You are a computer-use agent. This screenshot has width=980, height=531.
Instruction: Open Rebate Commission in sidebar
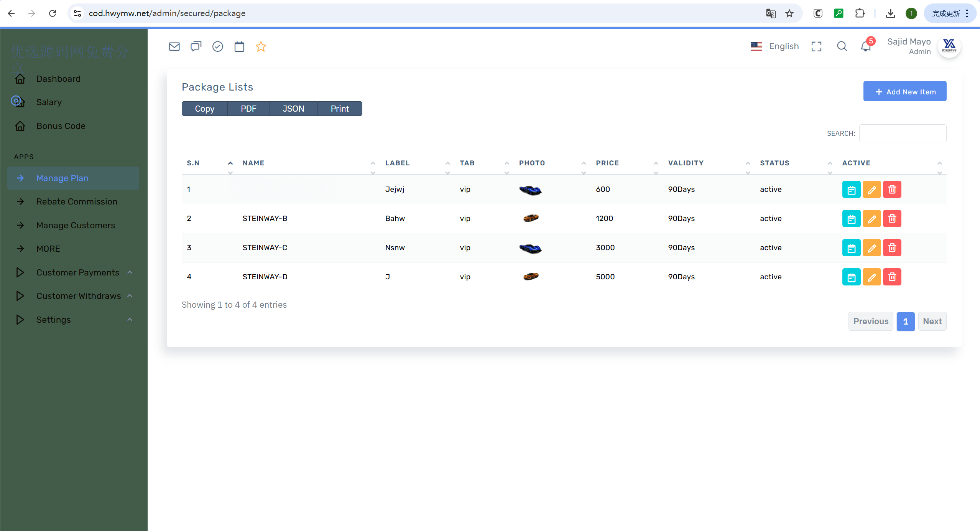77,201
